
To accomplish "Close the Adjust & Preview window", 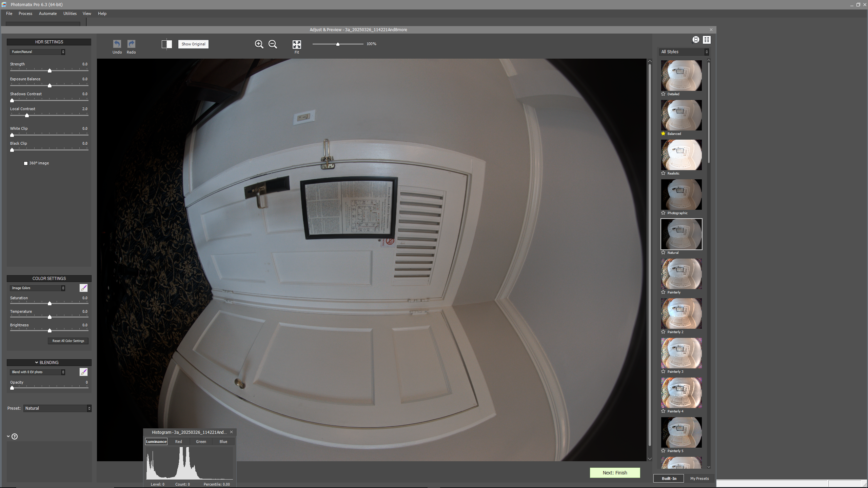I will (711, 30).
